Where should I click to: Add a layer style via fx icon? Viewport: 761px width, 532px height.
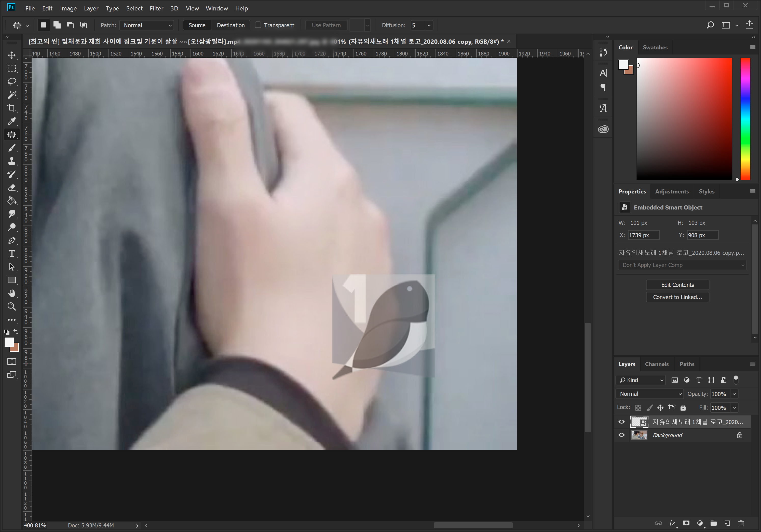[x=672, y=523]
